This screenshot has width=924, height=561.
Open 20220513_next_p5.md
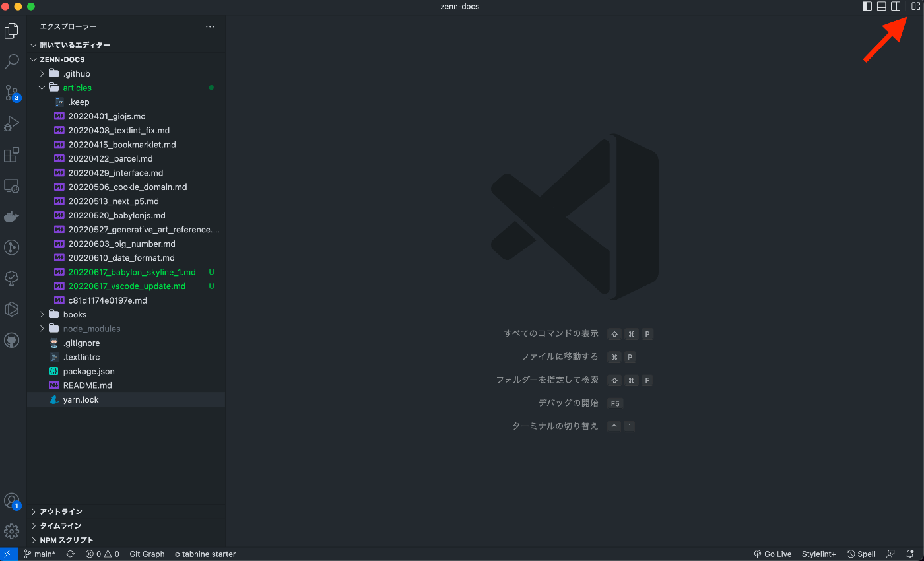[x=126, y=201]
